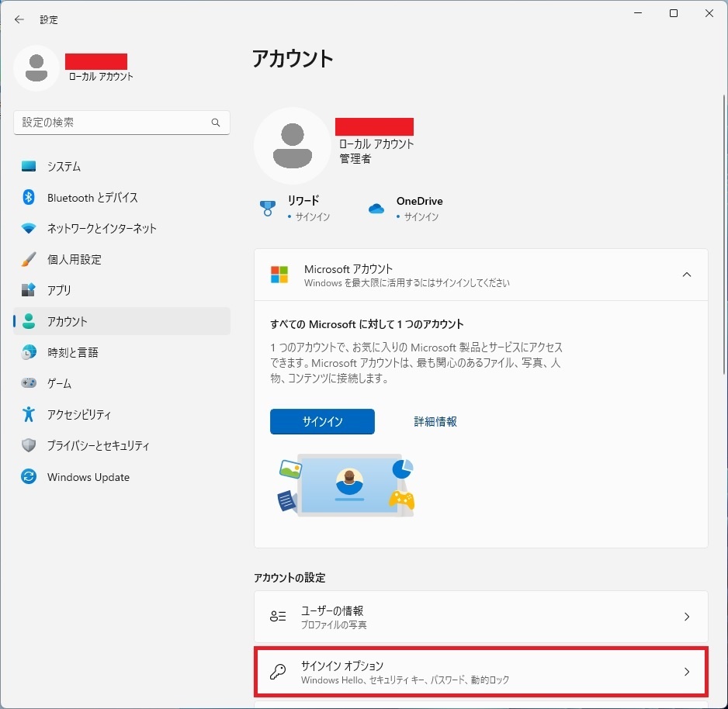Click the time and language globe icon
The height and width of the screenshot is (709, 728).
(28, 352)
